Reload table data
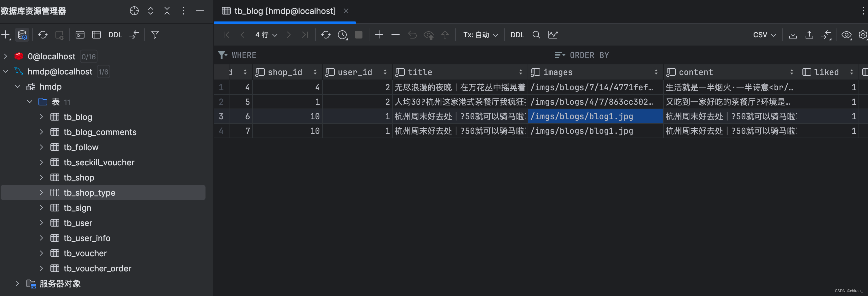 tap(326, 35)
